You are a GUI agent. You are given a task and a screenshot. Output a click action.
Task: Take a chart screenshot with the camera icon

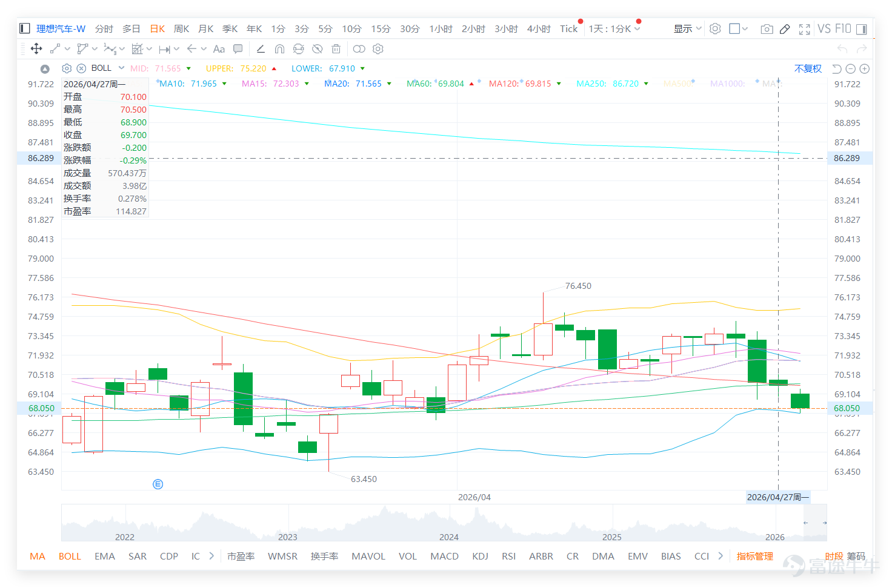coord(767,29)
